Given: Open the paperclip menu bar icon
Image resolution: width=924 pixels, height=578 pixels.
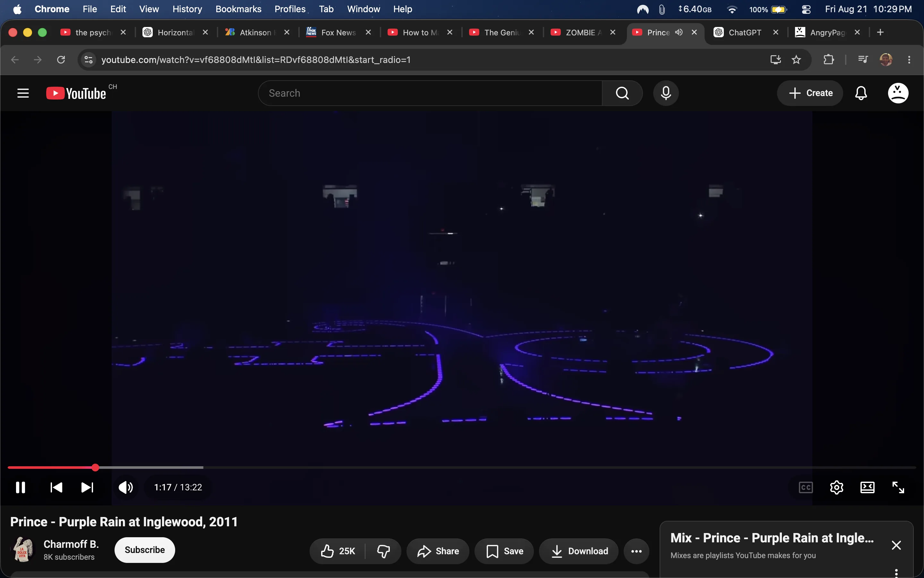Looking at the screenshot, I should pos(662,9).
